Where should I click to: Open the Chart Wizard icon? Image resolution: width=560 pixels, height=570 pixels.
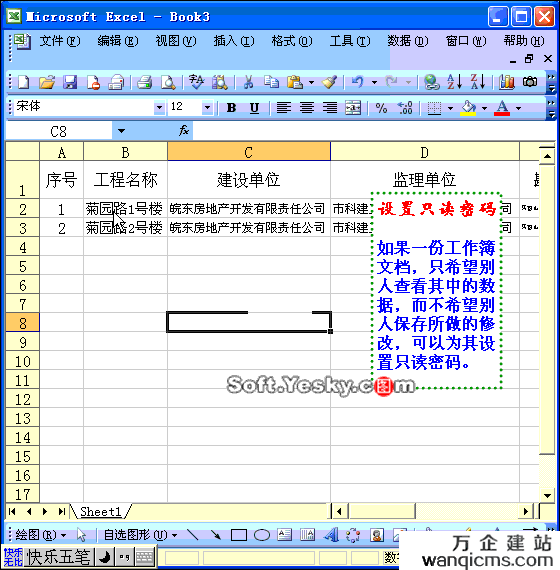(507, 82)
